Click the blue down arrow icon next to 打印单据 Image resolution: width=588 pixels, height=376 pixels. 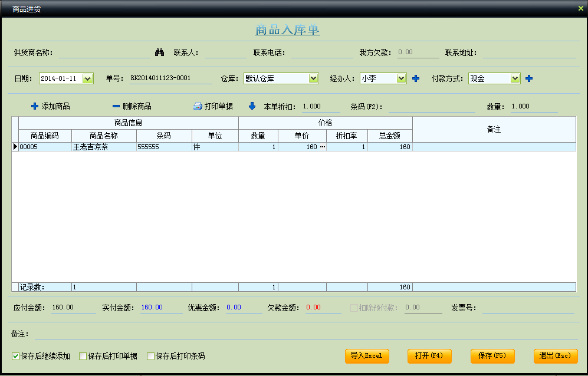tap(252, 107)
